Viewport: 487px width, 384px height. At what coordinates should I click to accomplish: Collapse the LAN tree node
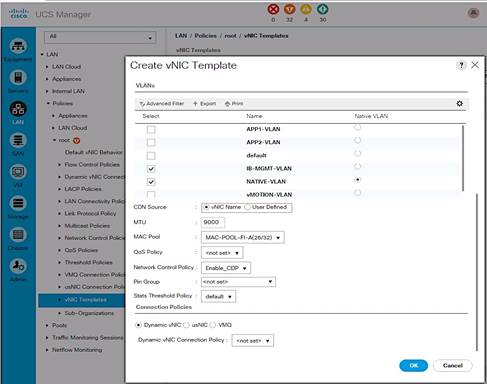point(42,54)
